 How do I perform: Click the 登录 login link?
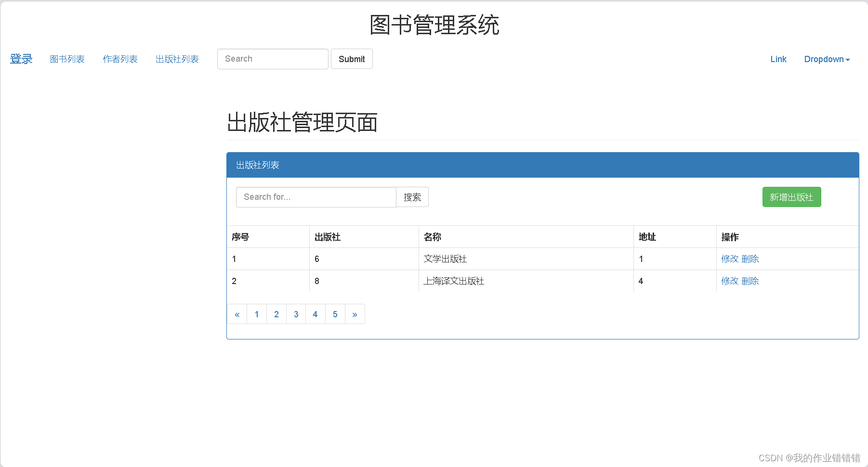tap(21, 59)
